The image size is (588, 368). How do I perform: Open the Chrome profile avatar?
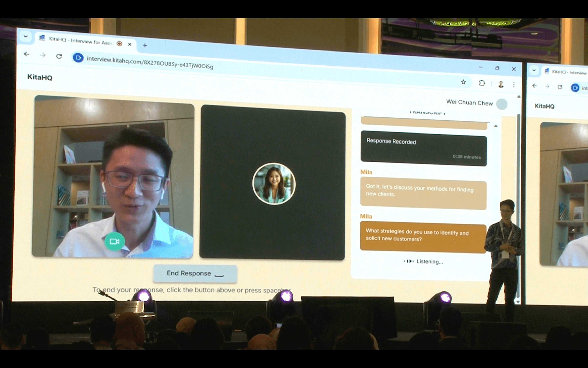[501, 84]
